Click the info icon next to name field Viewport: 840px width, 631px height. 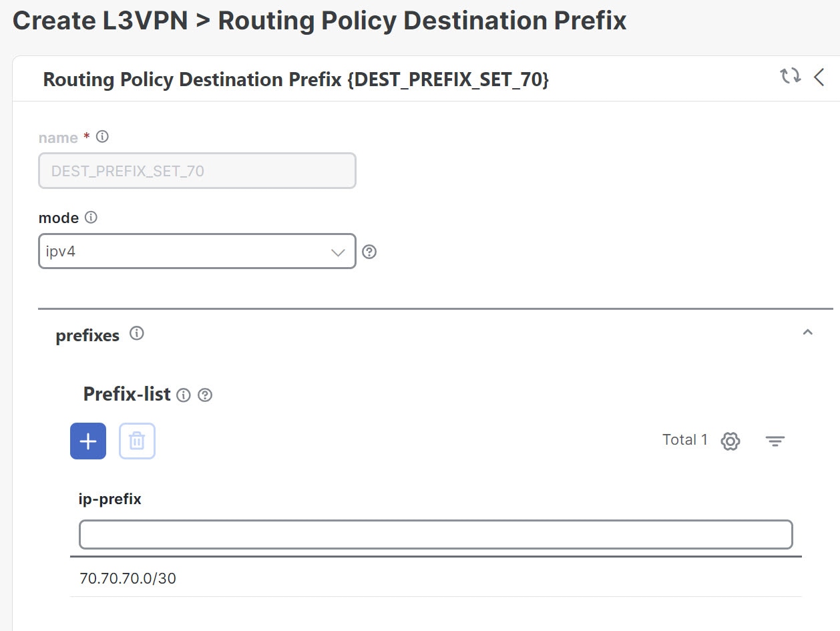coord(101,136)
